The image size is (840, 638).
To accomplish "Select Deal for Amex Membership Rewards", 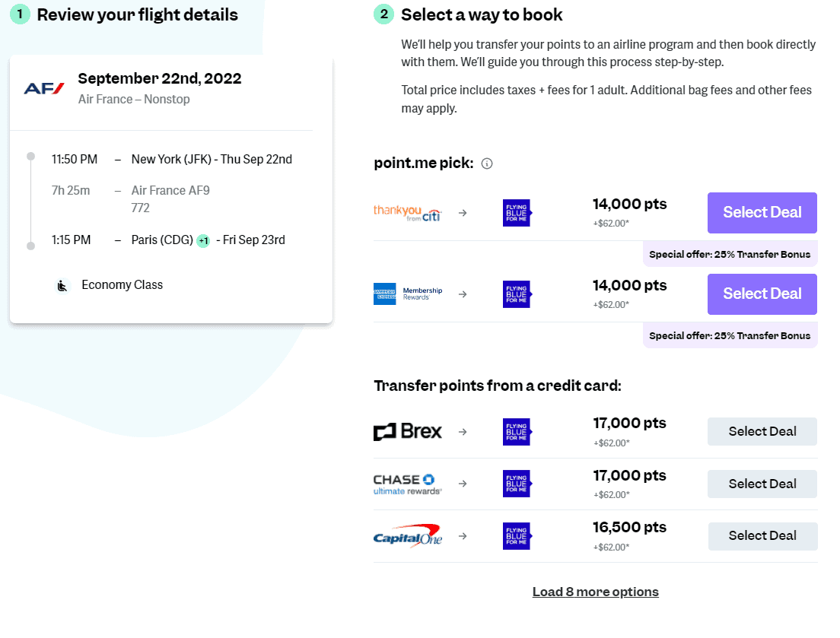I will 762,294.
